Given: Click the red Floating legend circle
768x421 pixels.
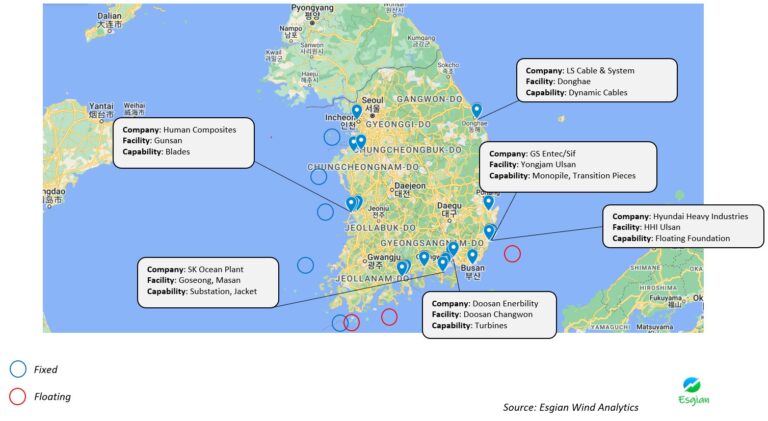Looking at the screenshot, I should click(18, 397).
